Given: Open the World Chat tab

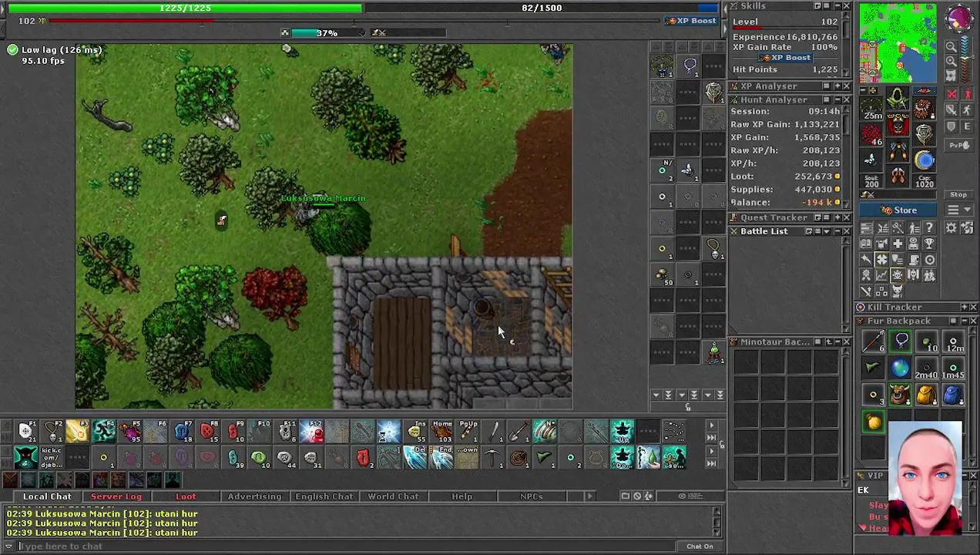Looking at the screenshot, I should point(393,496).
